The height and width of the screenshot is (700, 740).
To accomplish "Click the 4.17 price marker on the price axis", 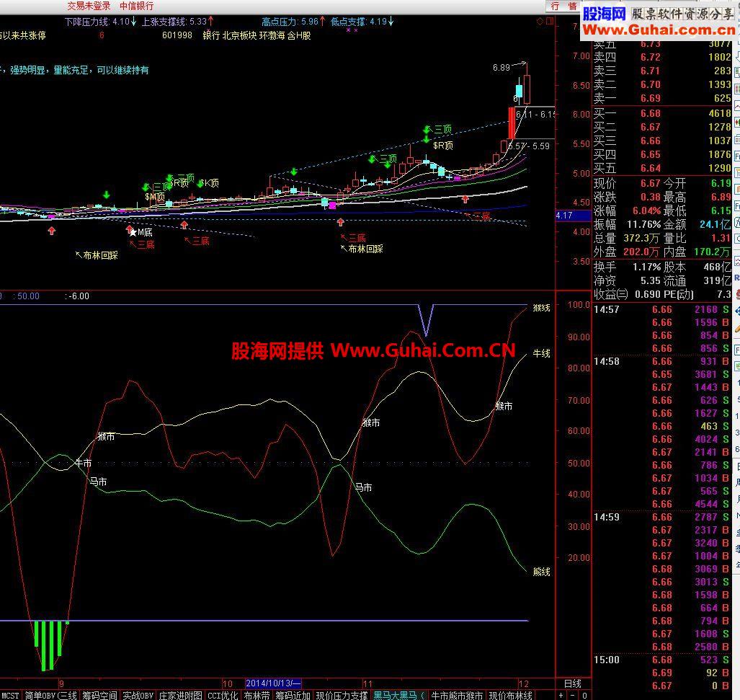I will 573,216.
